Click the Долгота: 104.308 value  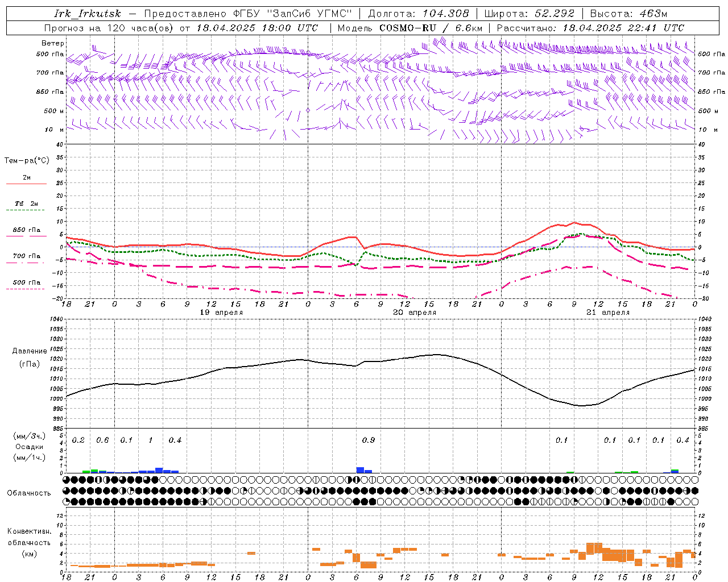419,14
